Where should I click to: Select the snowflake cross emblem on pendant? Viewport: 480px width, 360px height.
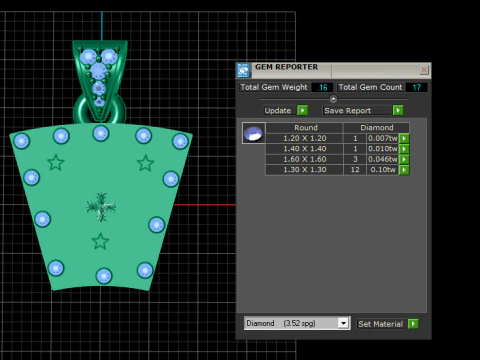(101, 207)
